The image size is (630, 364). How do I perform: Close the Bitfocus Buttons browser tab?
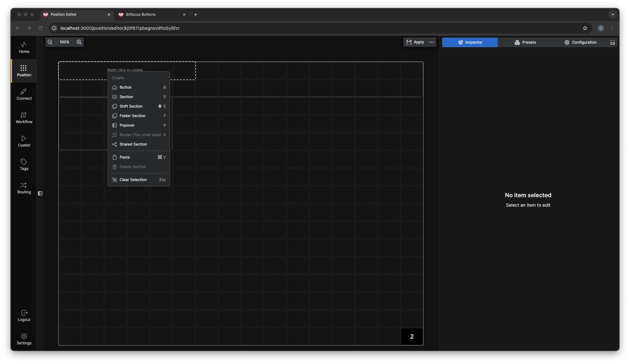click(184, 15)
